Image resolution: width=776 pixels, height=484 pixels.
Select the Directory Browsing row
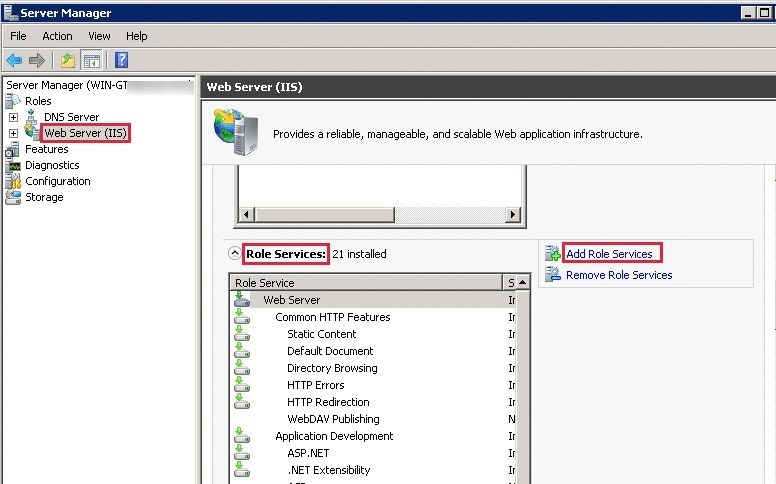332,368
